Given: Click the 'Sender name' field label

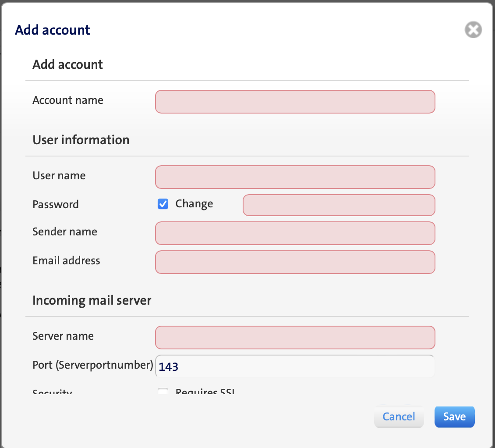Looking at the screenshot, I should point(65,232).
